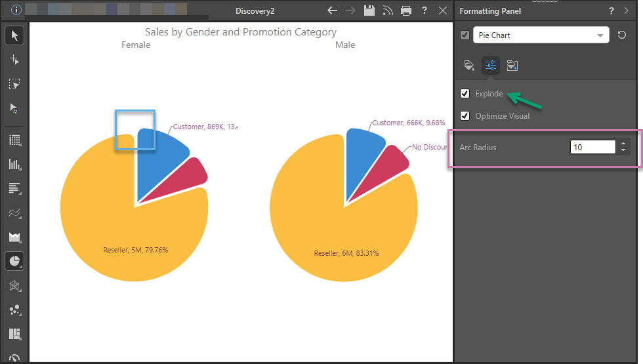Switch to area chart visual
This screenshot has width=643, height=364.
pyautogui.click(x=14, y=237)
